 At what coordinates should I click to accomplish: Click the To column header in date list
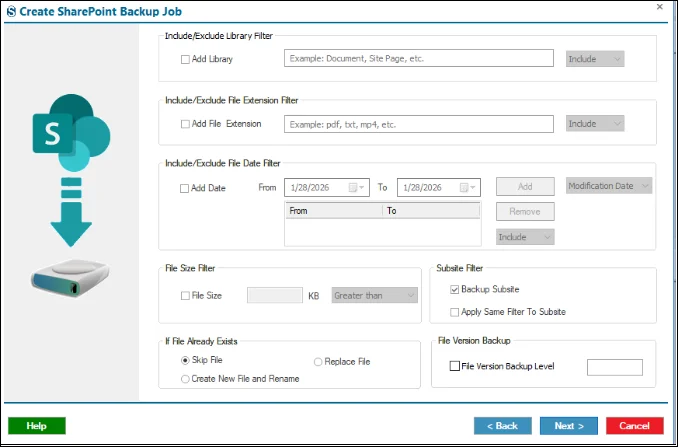pos(431,211)
